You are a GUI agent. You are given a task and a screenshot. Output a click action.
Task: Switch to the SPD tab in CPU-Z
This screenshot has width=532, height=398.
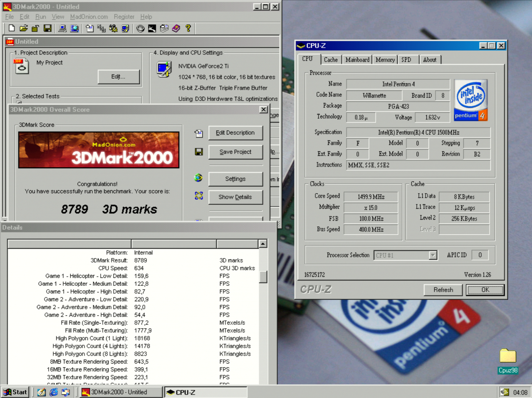click(x=408, y=60)
